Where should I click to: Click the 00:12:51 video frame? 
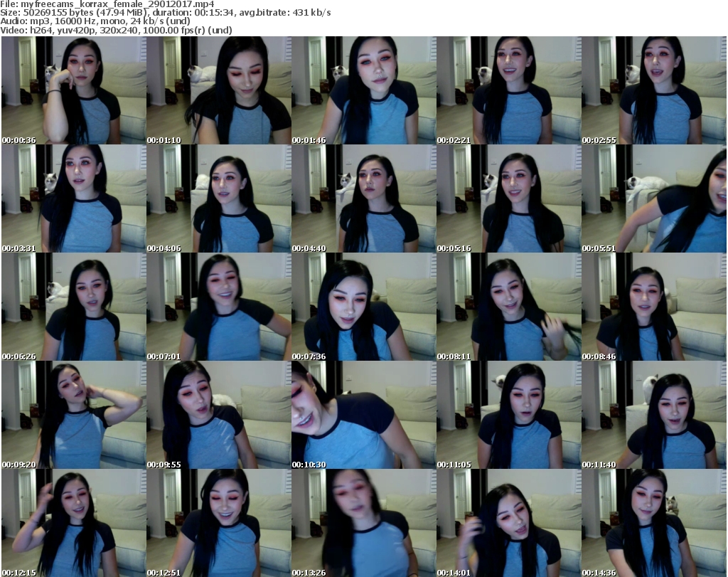point(219,523)
